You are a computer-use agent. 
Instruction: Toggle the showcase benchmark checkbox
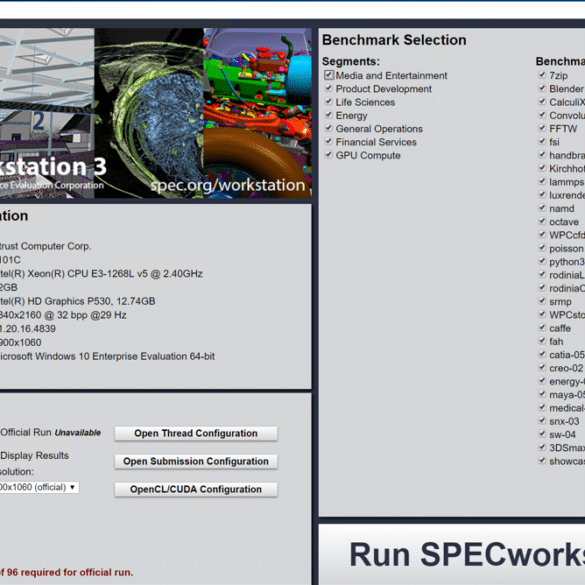click(542, 461)
